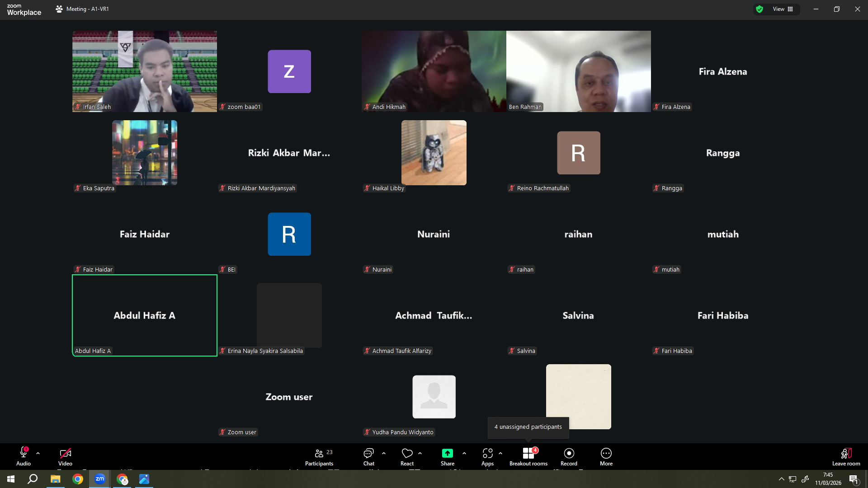The width and height of the screenshot is (868, 488).
Task: Click the Fira Alzena name tile
Action: tap(723, 71)
